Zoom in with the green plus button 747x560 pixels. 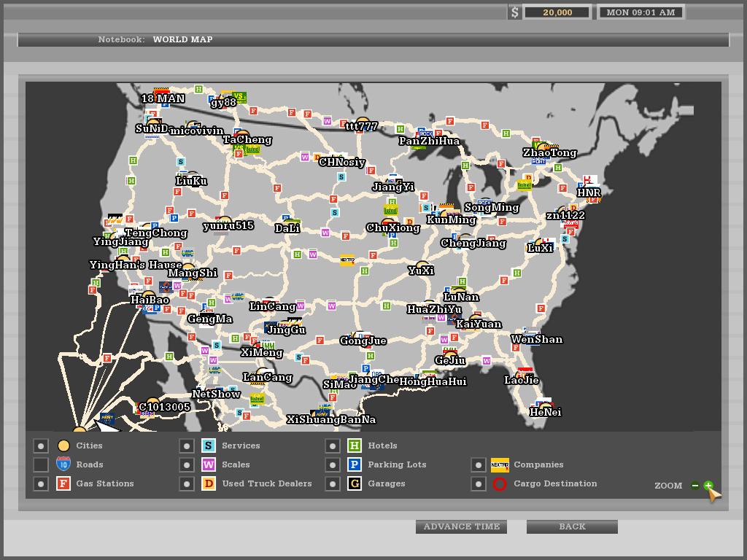coord(708,486)
